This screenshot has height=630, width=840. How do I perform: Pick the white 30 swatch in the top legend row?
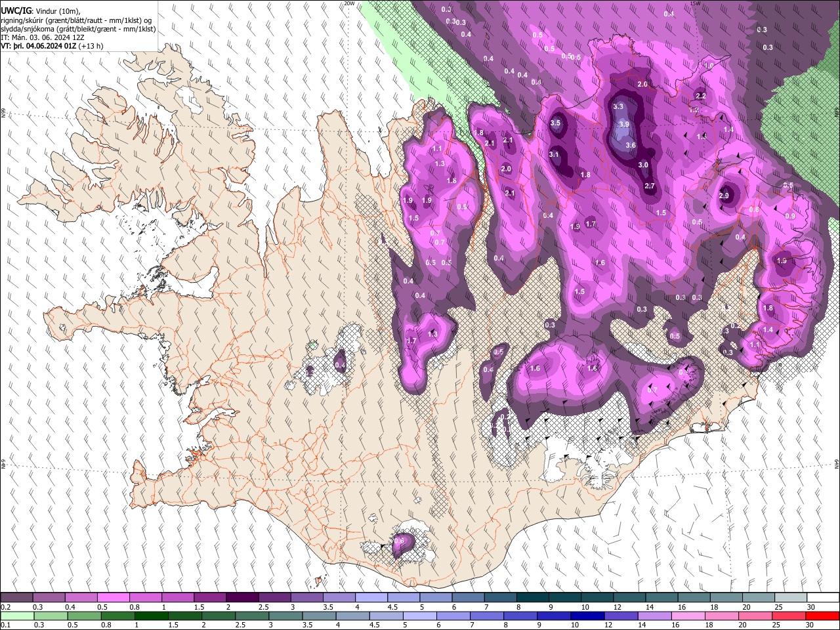[x=822, y=597]
